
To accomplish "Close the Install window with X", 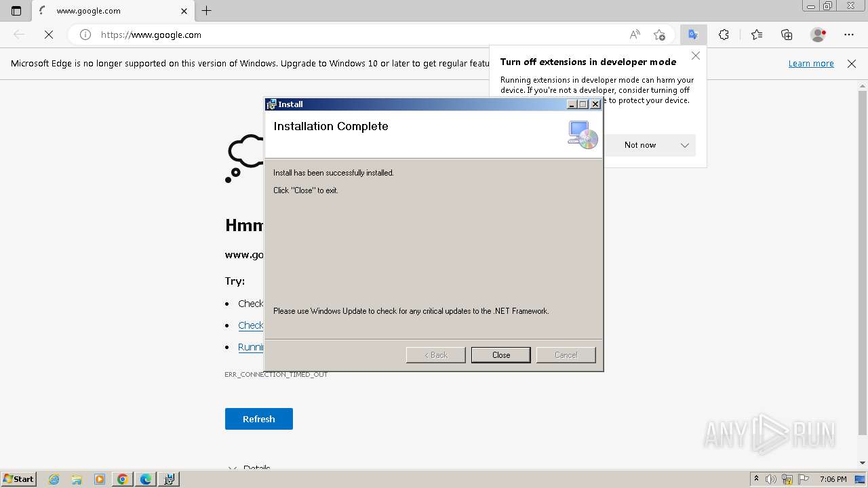I will pyautogui.click(x=595, y=104).
